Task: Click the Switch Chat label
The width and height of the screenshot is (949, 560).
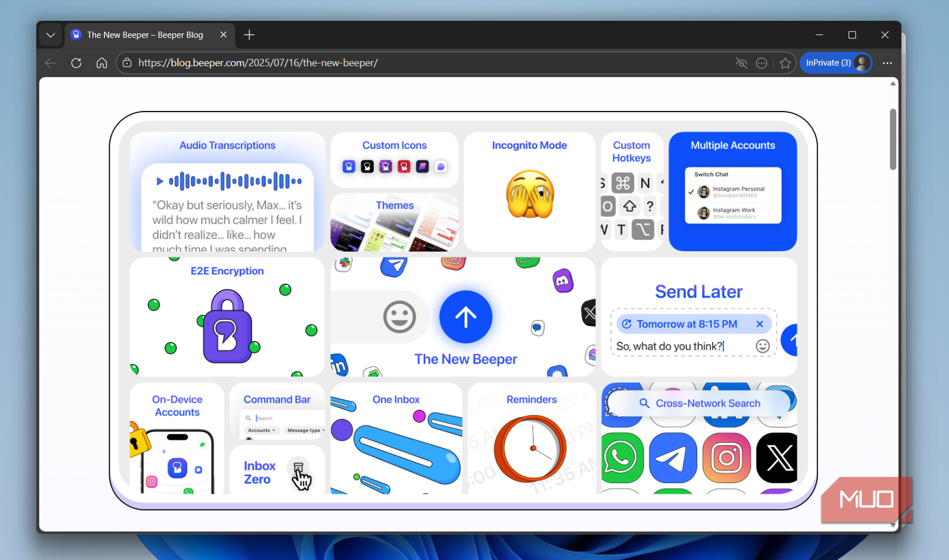Action: 711,174
